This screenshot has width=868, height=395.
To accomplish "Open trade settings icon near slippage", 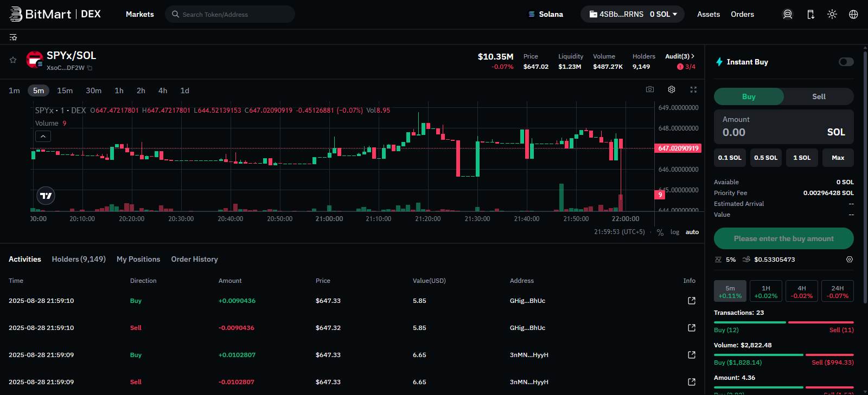I will pyautogui.click(x=850, y=260).
